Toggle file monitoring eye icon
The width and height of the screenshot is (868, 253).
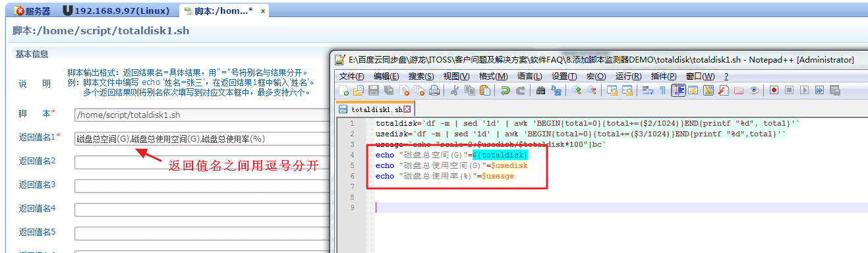coord(754,90)
